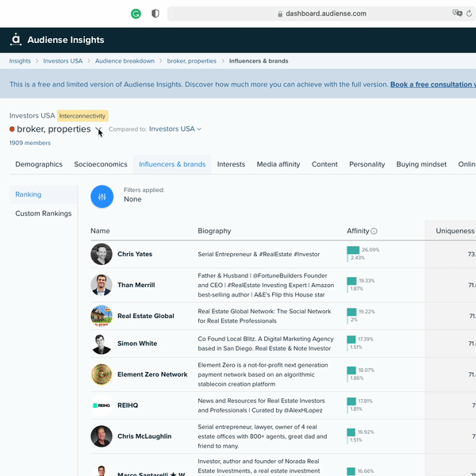Screen dimensions: 476x476
Task: Go to Insights breadcrumb link
Action: coord(20,61)
